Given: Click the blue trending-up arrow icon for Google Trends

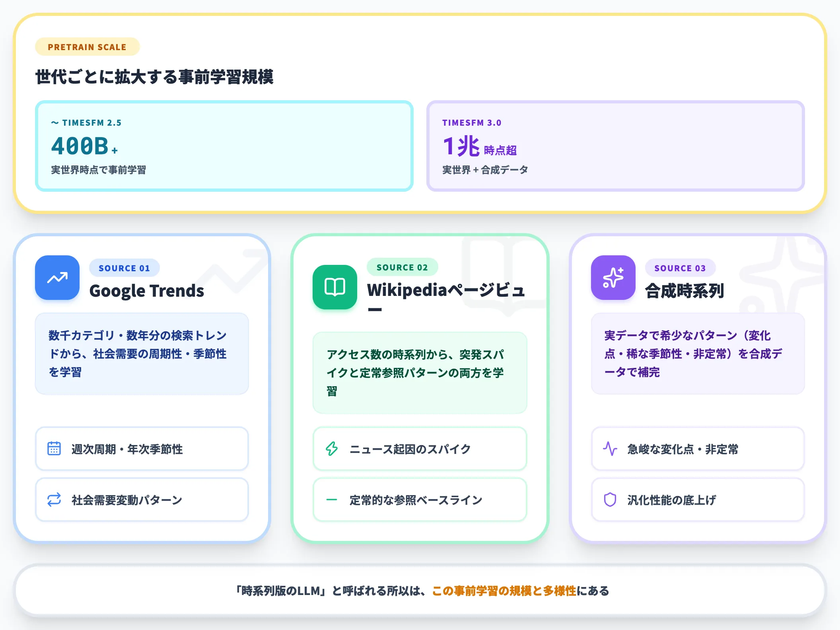Looking at the screenshot, I should [x=57, y=278].
